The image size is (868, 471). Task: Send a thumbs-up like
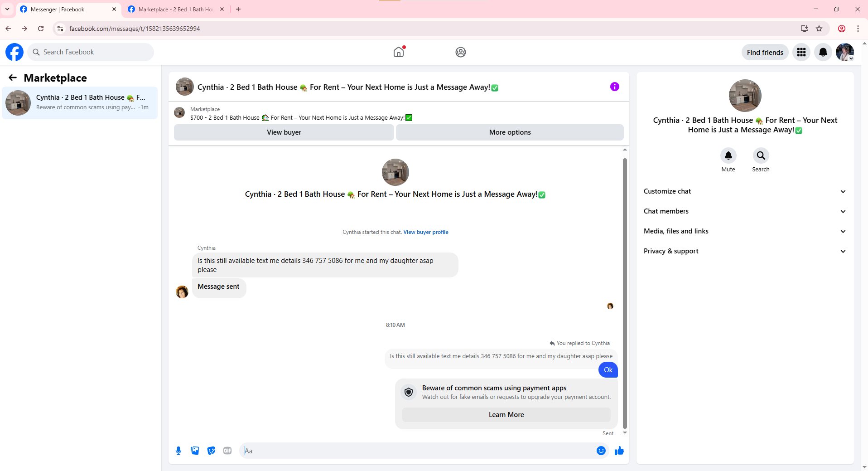(x=619, y=451)
